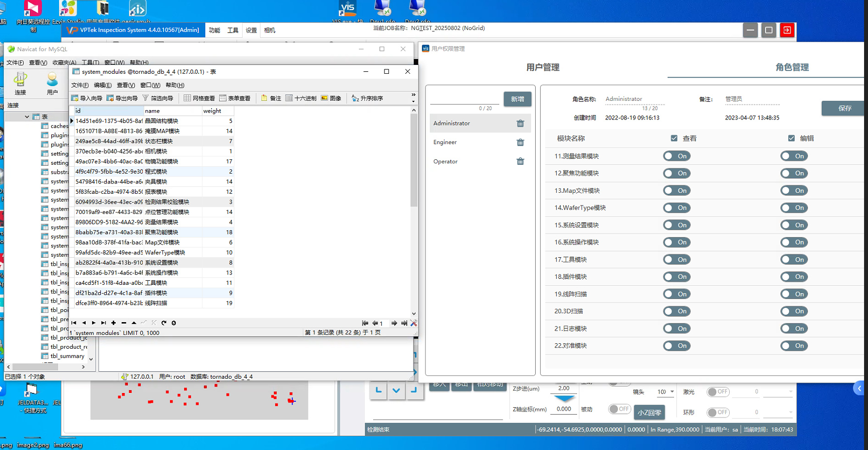Expand the toolbar overflow chevron
This screenshot has height=450, width=868.
pyautogui.click(x=413, y=94)
